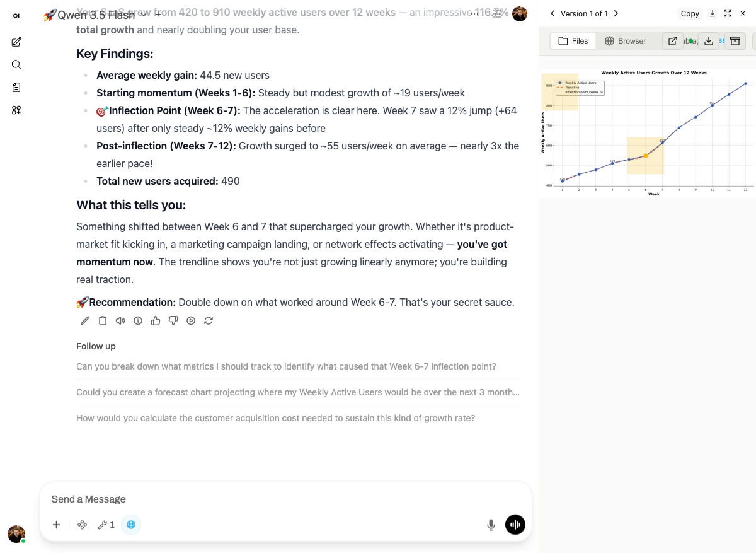The image size is (756, 553).
Task: Switch to the Files tab
Action: 572,40
